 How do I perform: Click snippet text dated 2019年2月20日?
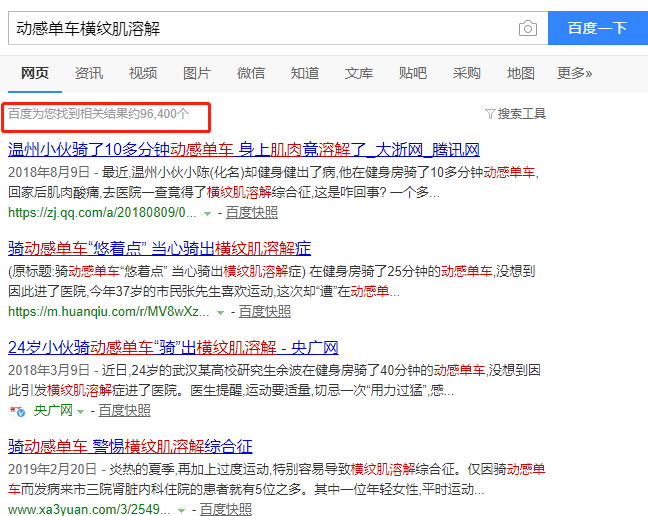point(276,479)
